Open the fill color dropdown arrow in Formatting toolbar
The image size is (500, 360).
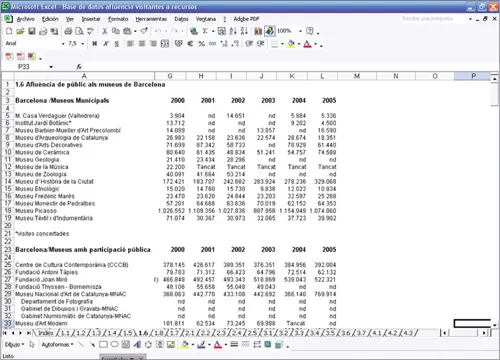[x=299, y=44]
